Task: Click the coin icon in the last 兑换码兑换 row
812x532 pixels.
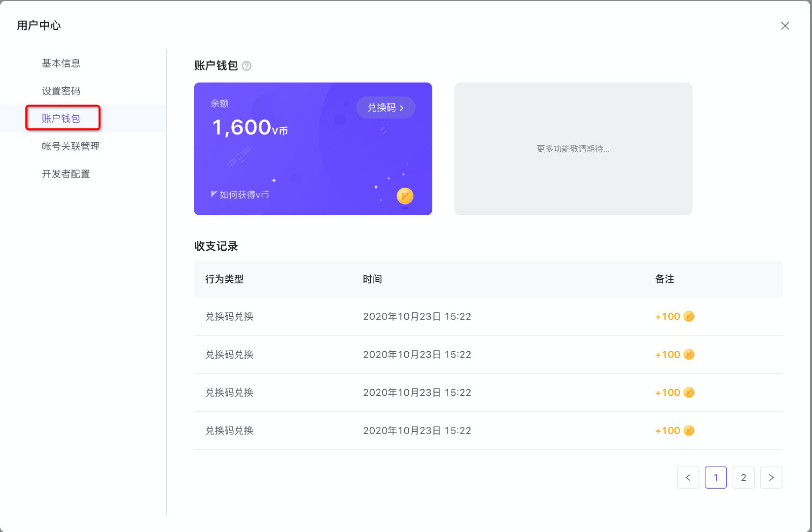Action: (689, 430)
